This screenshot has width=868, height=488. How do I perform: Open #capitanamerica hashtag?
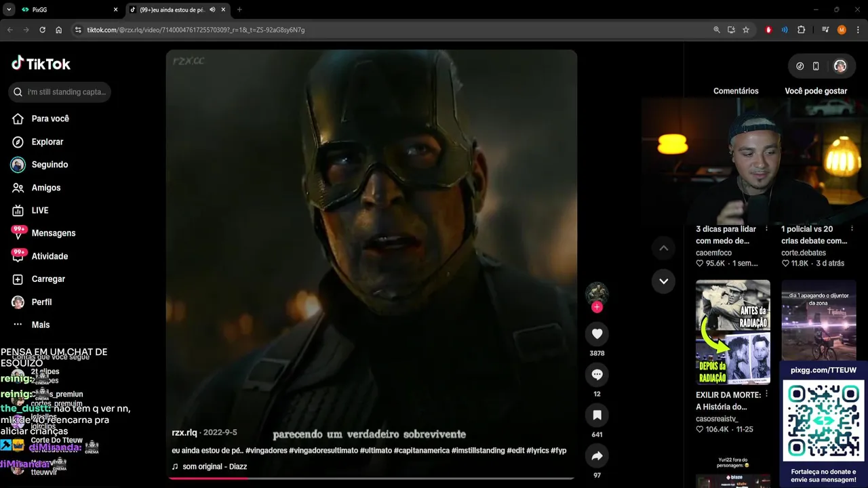(x=420, y=451)
